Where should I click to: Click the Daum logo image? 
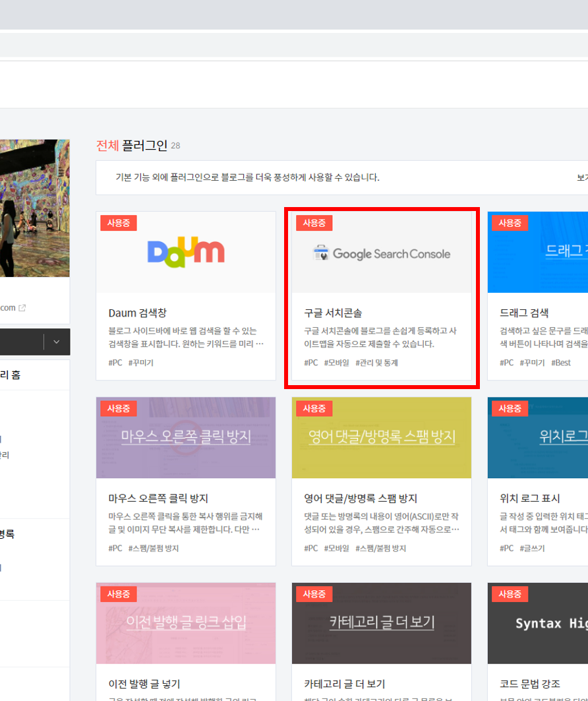point(186,252)
